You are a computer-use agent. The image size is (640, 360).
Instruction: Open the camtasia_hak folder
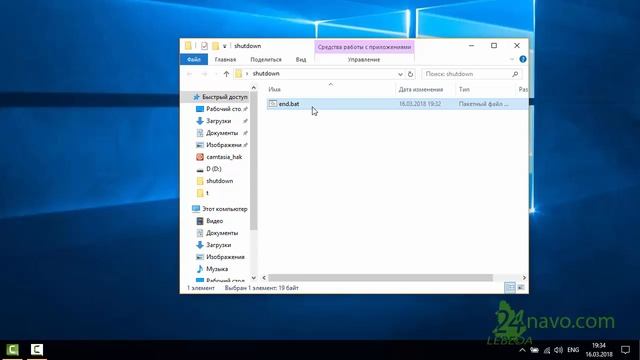click(224, 157)
